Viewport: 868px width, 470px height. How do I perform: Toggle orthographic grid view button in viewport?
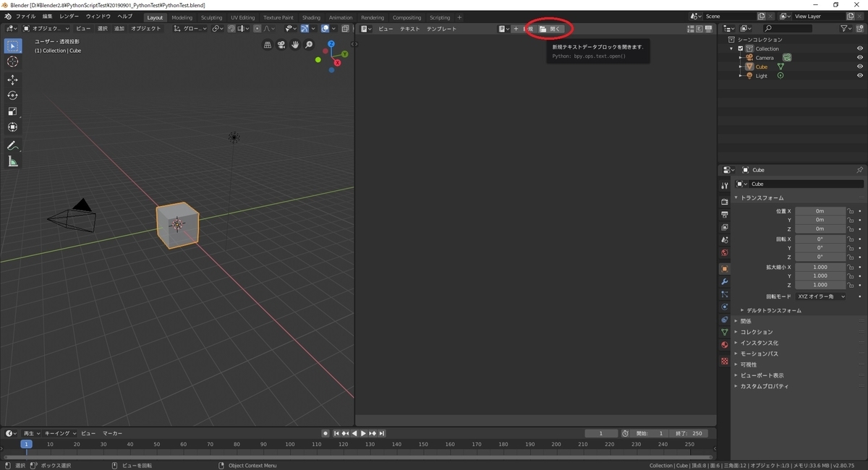point(268,45)
